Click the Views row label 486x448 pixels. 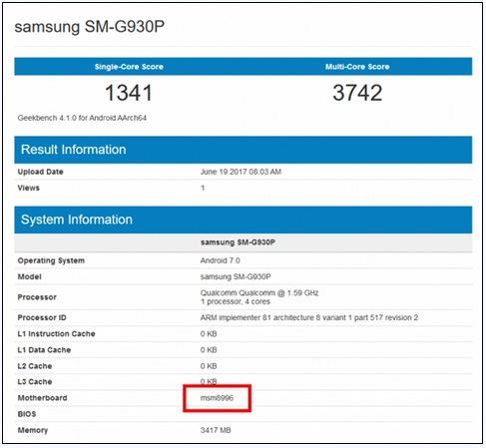click(28, 188)
